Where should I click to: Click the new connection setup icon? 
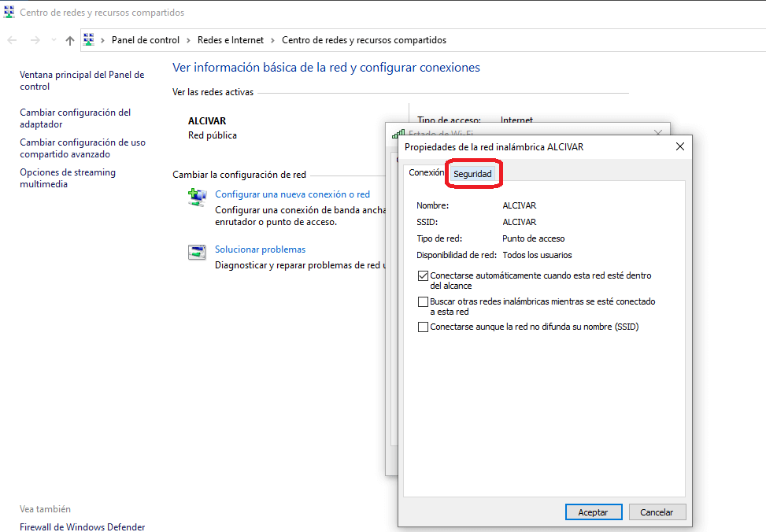pyautogui.click(x=197, y=197)
